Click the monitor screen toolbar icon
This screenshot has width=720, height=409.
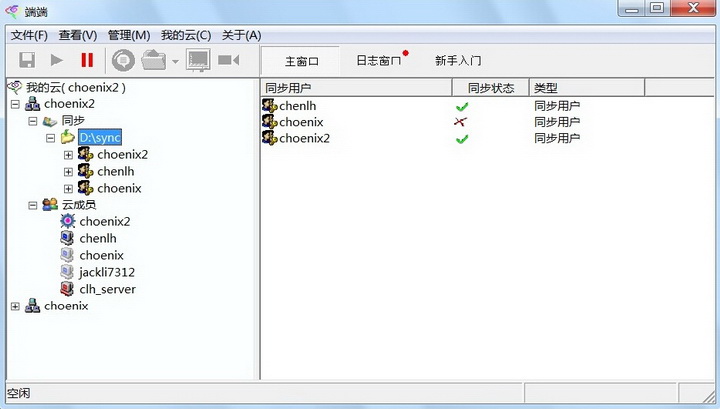198,60
